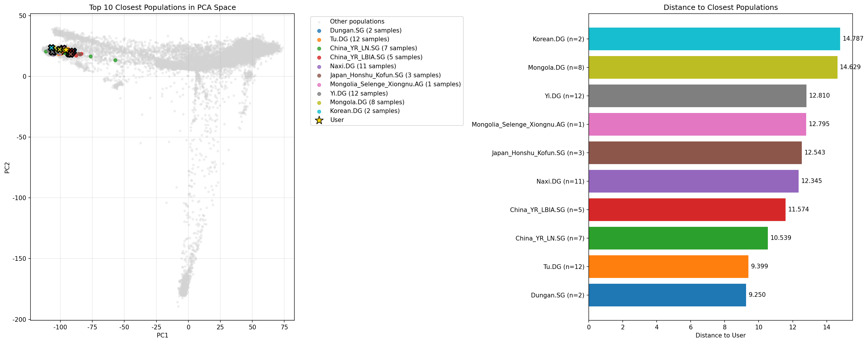Click the China_YR_LN.SG green legend dot
This screenshot has width=868, height=343.
[319, 49]
